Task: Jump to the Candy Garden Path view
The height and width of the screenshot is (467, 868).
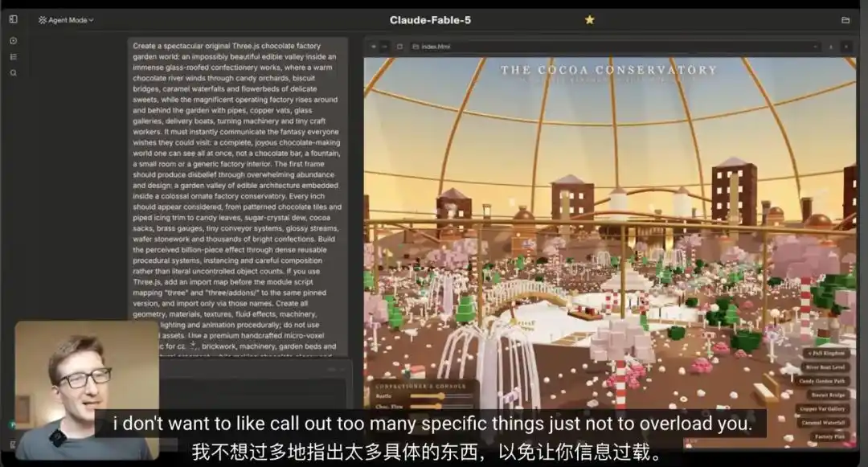Action: pyautogui.click(x=822, y=381)
